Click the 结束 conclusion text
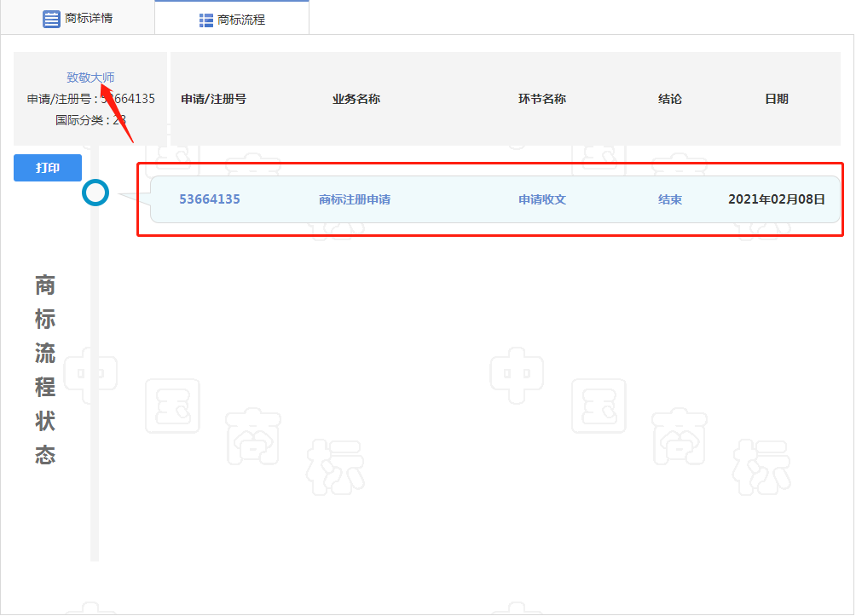 click(x=670, y=199)
